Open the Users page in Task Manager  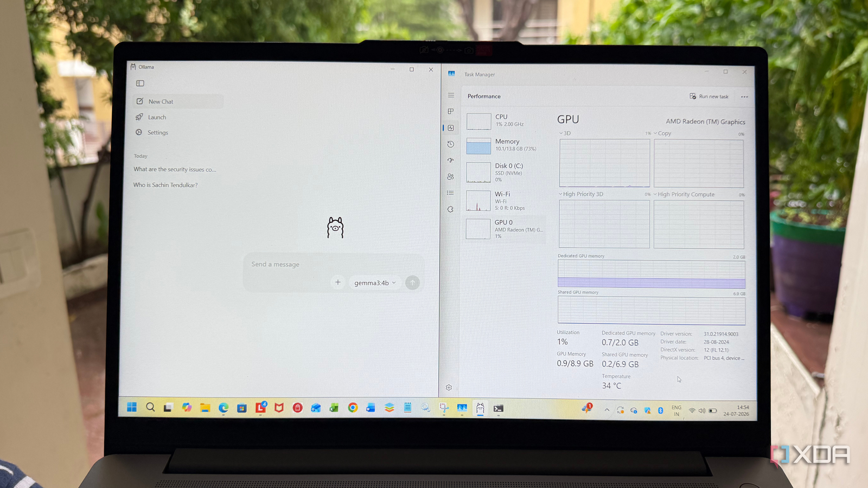click(450, 177)
